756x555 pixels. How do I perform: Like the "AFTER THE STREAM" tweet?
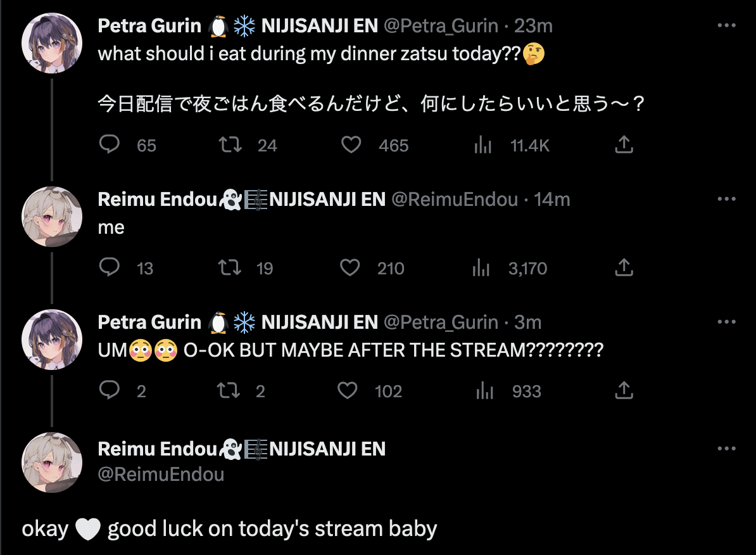pyautogui.click(x=348, y=391)
